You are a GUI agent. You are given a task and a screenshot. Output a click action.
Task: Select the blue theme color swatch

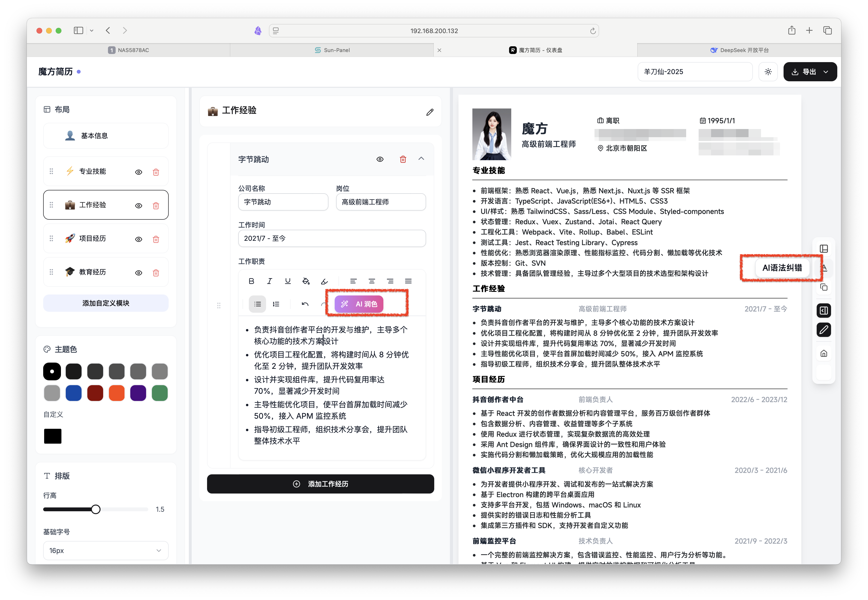(73, 393)
